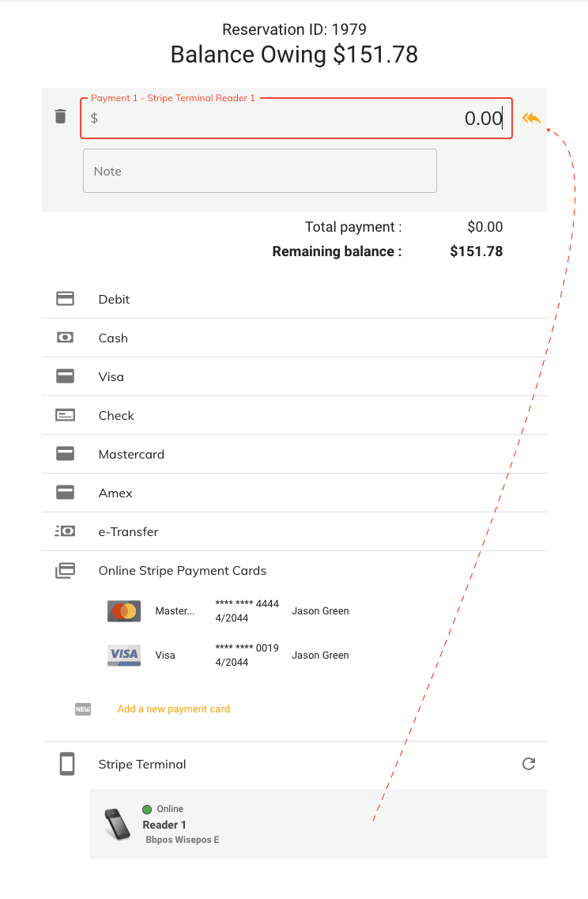Image resolution: width=588 pixels, height=899 pixels.
Task: Click the e-Transfer money icon
Action: (x=65, y=531)
